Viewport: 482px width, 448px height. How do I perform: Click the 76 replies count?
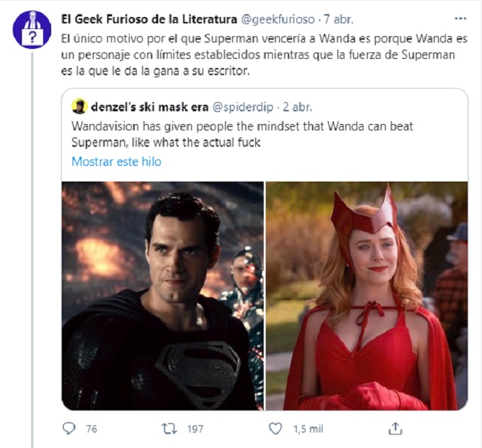[x=91, y=428]
